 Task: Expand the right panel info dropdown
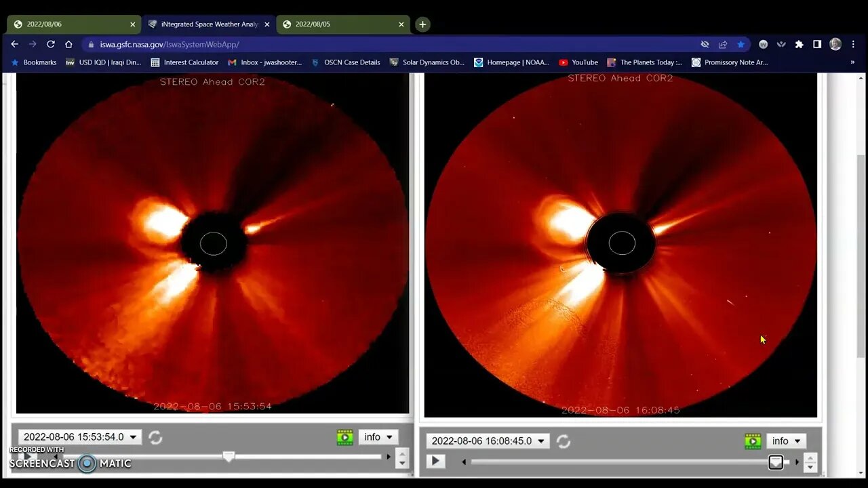787,441
